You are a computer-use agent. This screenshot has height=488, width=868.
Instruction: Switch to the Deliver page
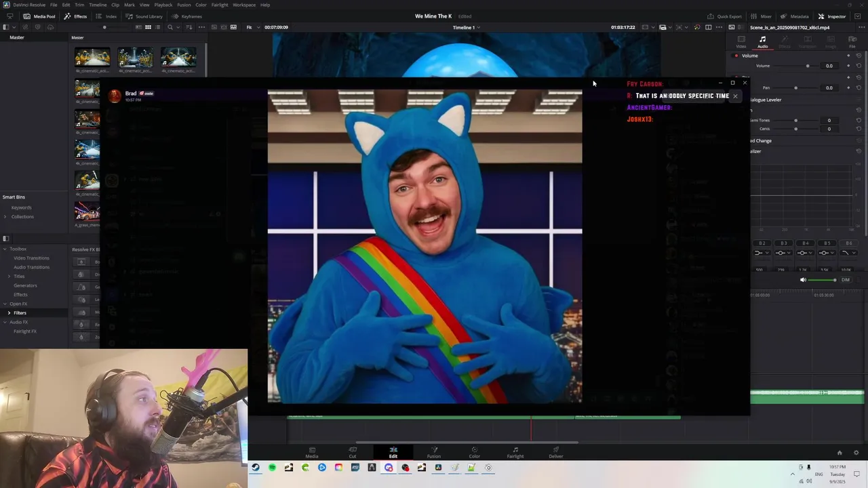[556, 452]
